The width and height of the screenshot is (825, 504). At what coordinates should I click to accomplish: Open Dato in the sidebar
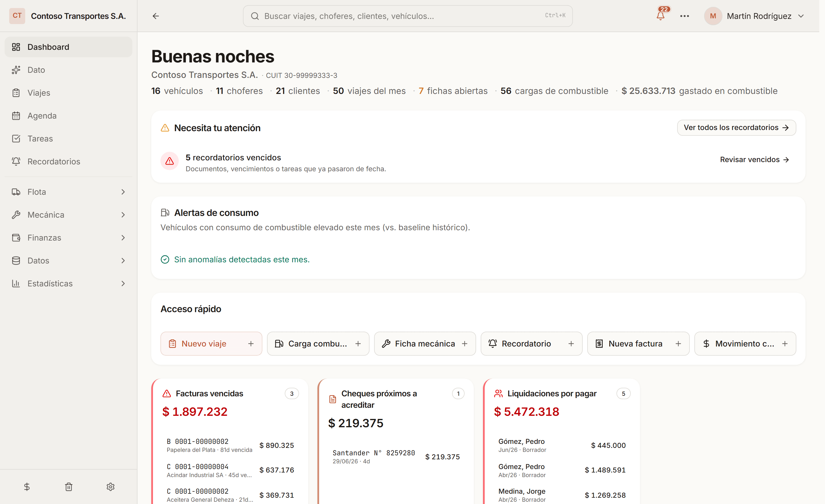pos(68,70)
